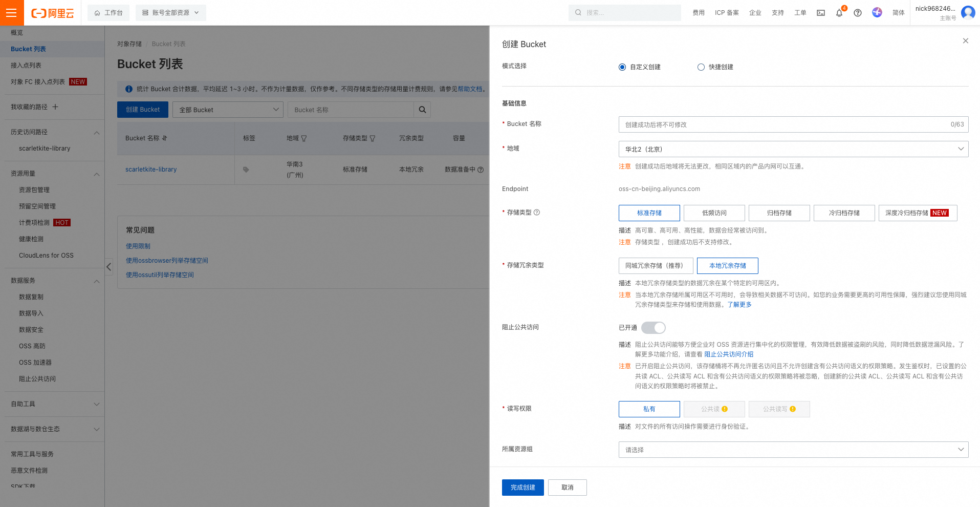
Task: Open 阻止公共访问介绍 link
Action: point(729,354)
